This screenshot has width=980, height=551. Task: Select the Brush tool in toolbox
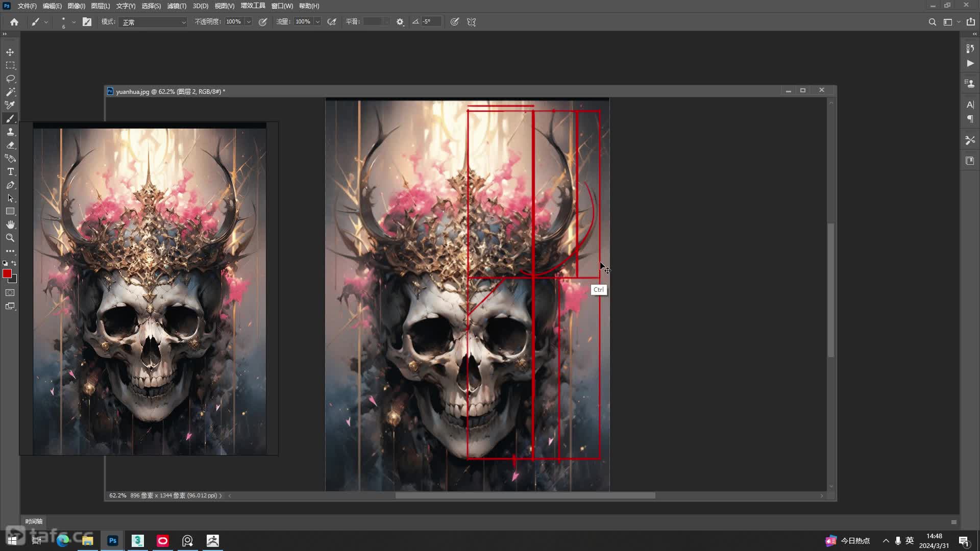tap(10, 118)
